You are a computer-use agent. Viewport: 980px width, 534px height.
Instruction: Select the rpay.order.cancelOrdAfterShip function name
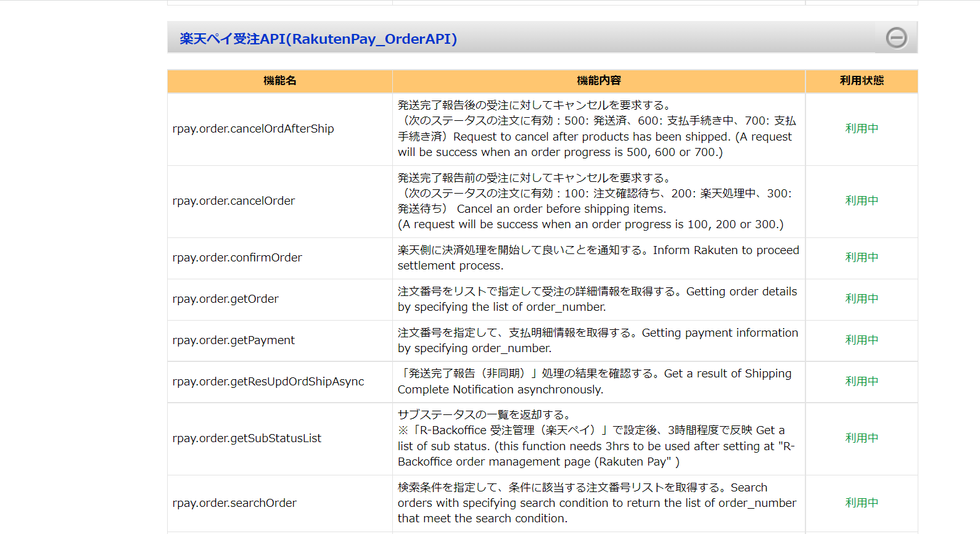coord(253,129)
